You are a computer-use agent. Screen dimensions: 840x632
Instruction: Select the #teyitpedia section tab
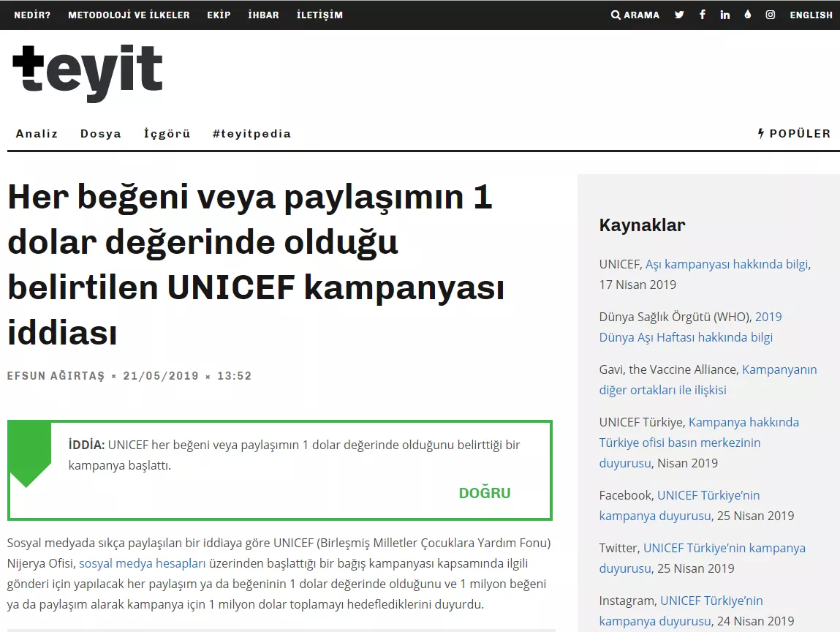[x=251, y=133]
